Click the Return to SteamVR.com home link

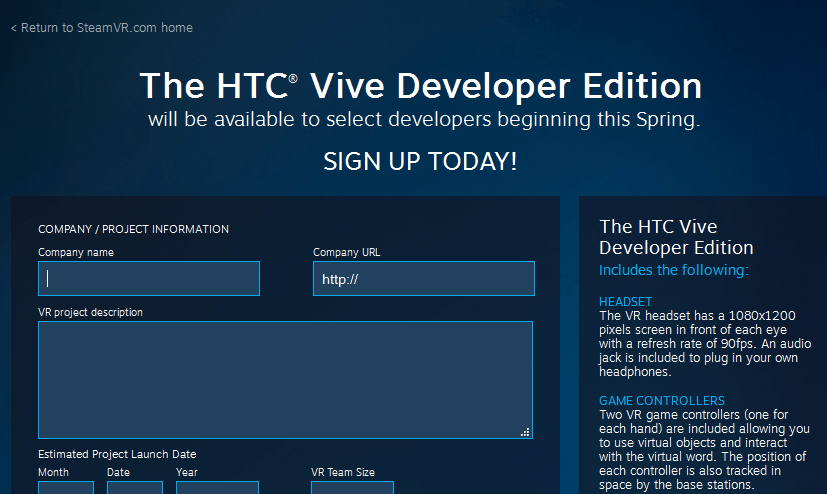click(x=102, y=28)
